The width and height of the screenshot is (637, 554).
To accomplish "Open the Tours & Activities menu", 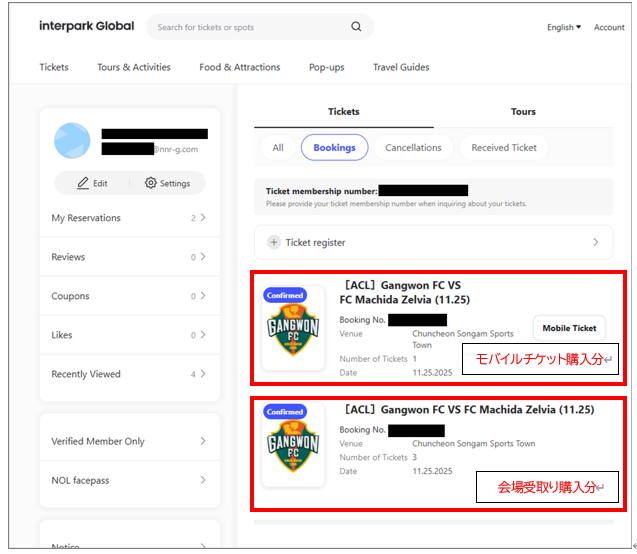I will [134, 67].
